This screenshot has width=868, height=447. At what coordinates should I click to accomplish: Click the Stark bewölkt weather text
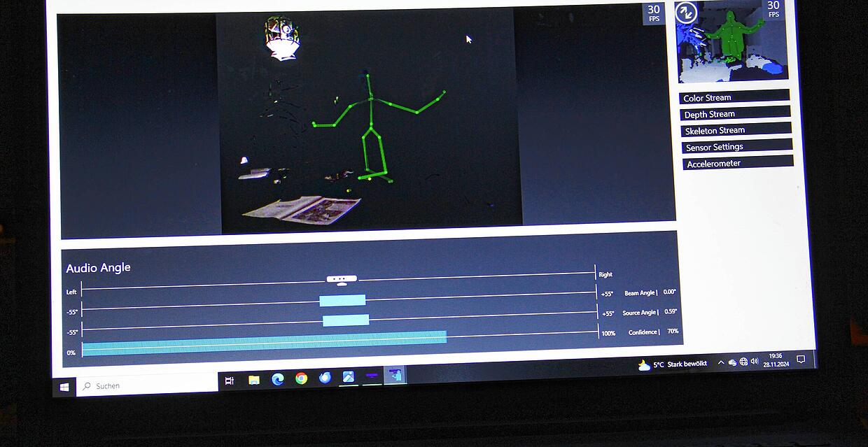pyautogui.click(x=687, y=364)
